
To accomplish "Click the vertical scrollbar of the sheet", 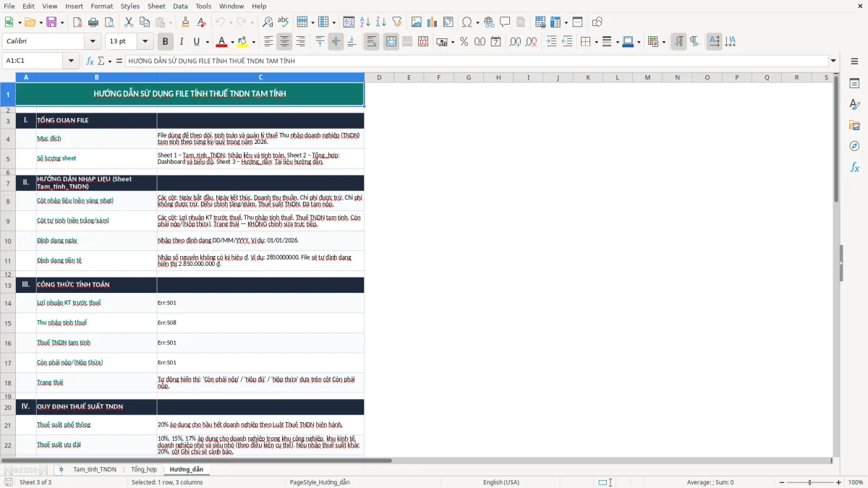I will (x=837, y=265).
